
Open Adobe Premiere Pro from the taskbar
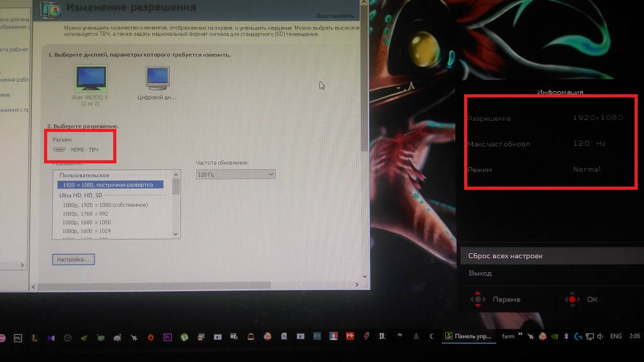[x=167, y=337]
